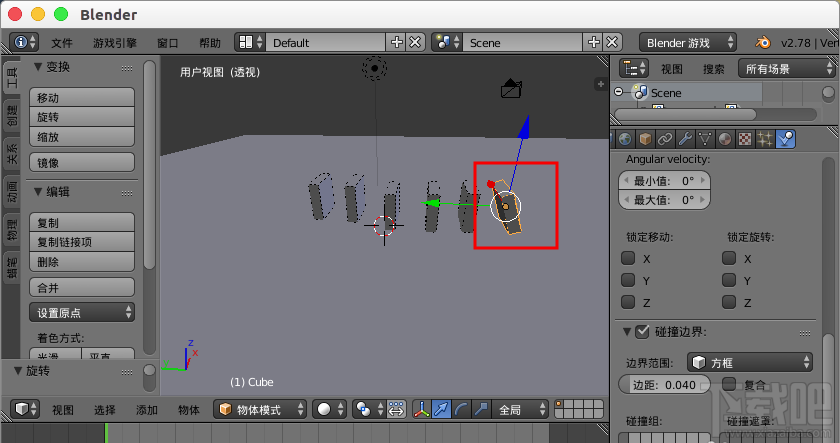Screen dimensions: 840x443
Task: Open the Object Data triangle tab
Action: (x=704, y=139)
